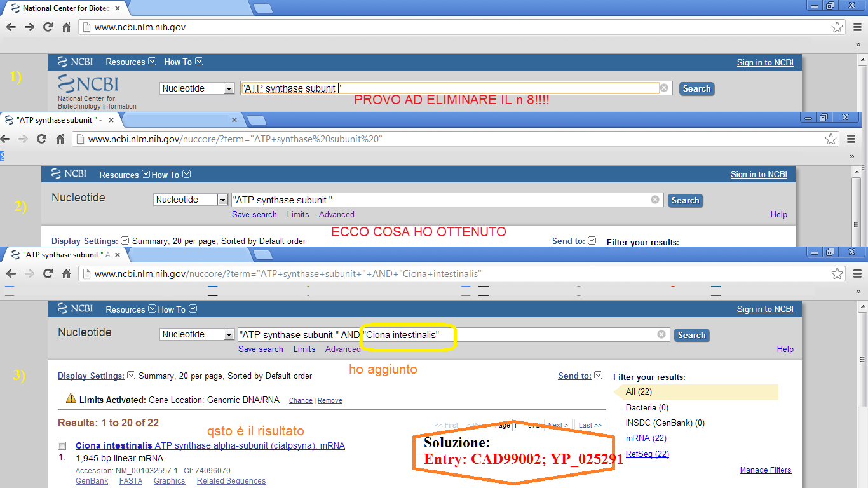Clear the search box in the NCBI home window
Screen dimensions: 868x488
click(x=664, y=88)
